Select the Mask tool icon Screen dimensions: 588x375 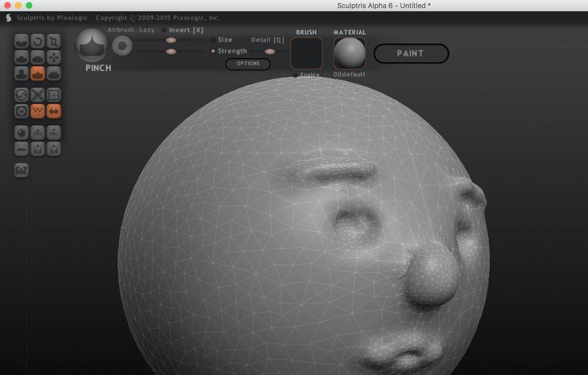click(21, 111)
